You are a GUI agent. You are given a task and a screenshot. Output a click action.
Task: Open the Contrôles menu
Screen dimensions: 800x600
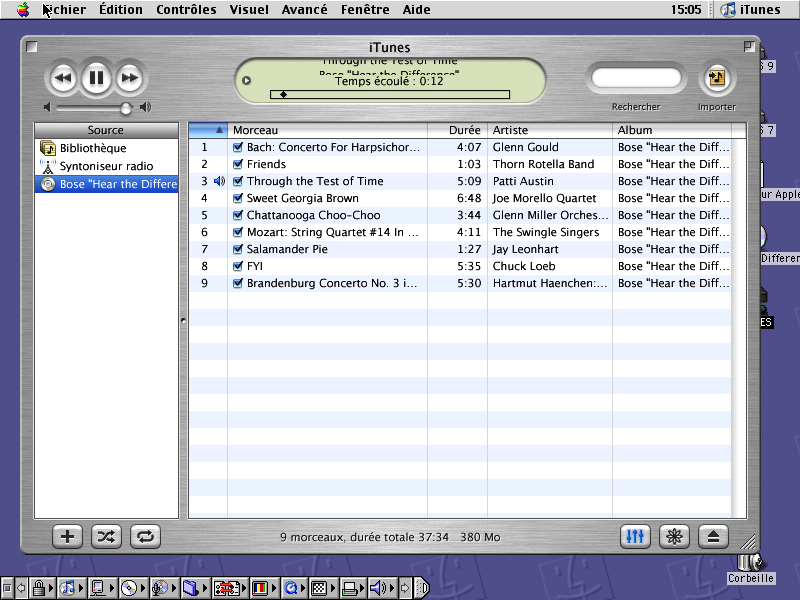pyautogui.click(x=186, y=9)
